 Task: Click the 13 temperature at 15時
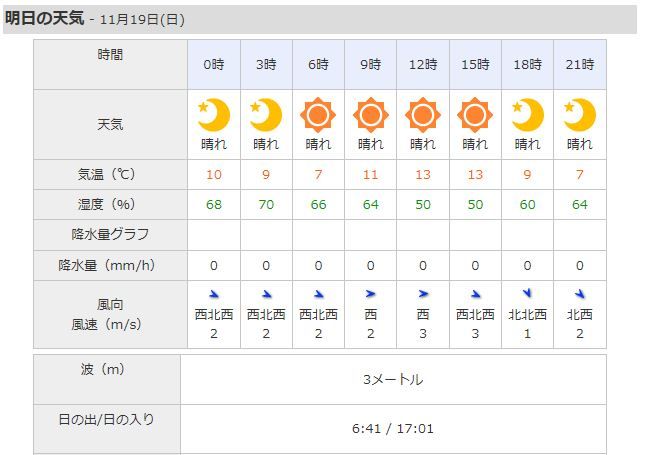coord(475,175)
